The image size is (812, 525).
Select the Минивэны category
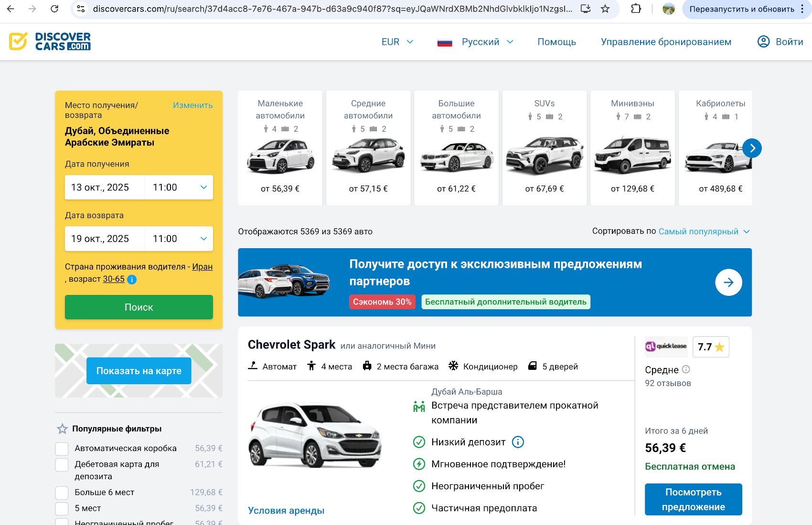(632, 148)
